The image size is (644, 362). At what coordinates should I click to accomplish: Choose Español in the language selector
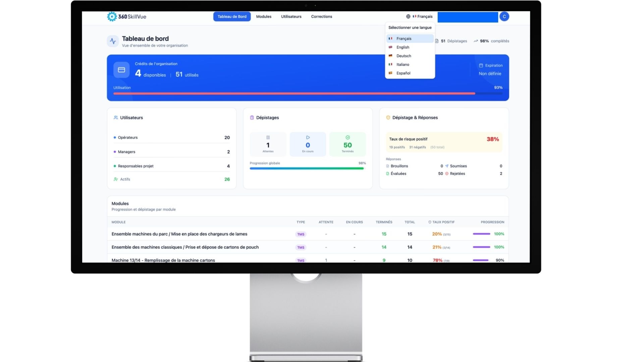pos(404,73)
